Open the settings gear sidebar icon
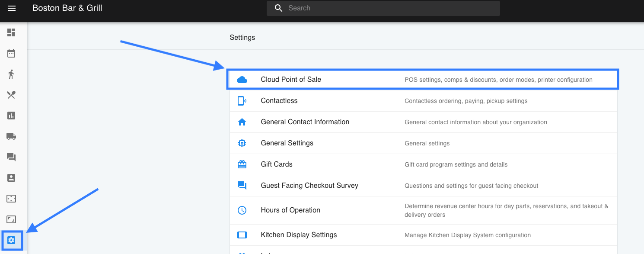Screen dimensions: 644x254 point(12,240)
